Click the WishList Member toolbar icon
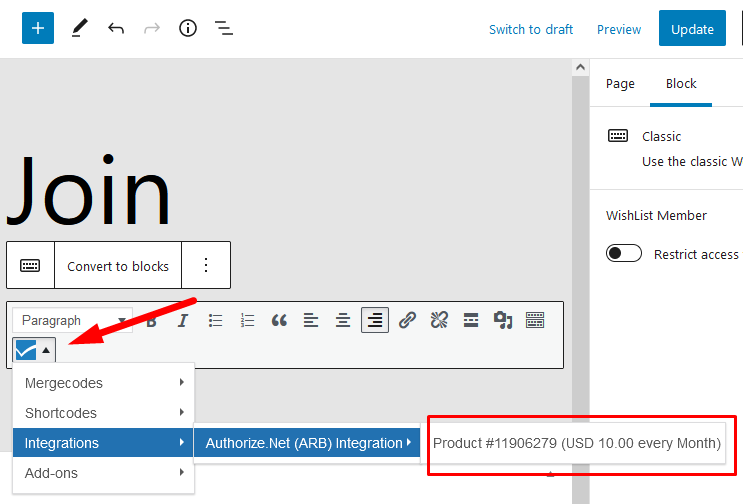Viewport: 743px width, 504px height. (x=34, y=350)
